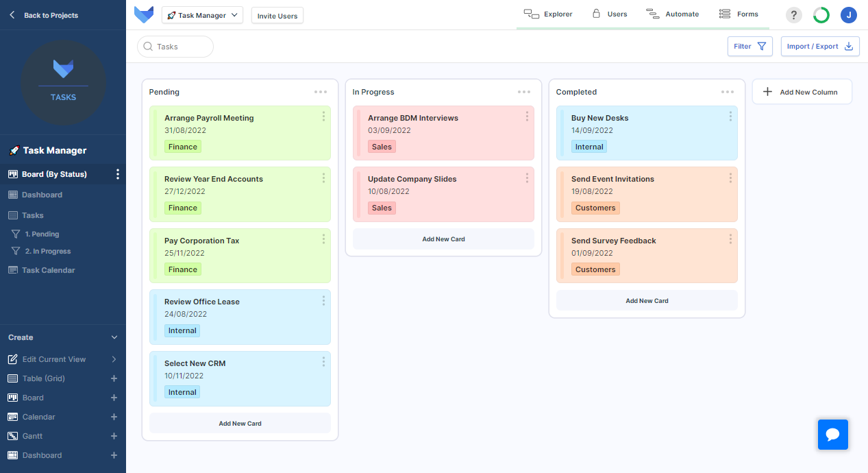
Task: Open options for Review Year End Accounts card
Action: tap(323, 178)
